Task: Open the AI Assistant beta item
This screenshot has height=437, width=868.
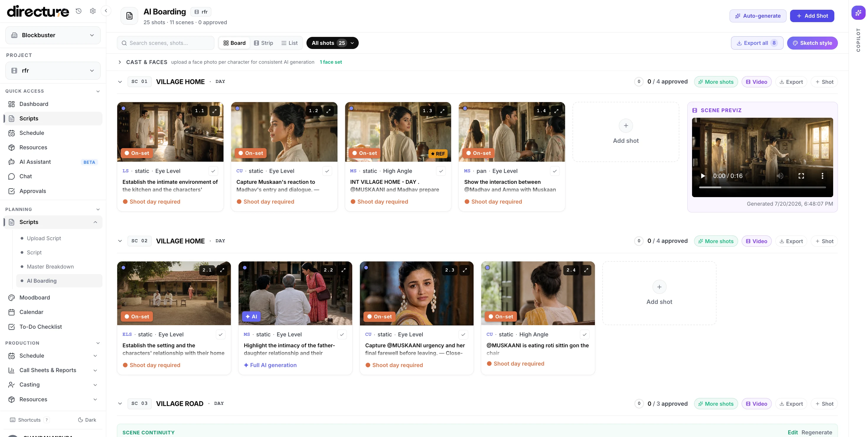Action: coord(53,162)
